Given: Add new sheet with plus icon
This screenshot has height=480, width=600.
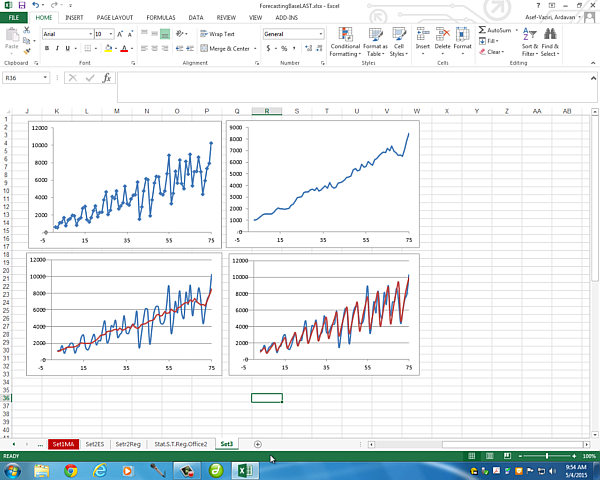Looking at the screenshot, I should (x=258, y=444).
